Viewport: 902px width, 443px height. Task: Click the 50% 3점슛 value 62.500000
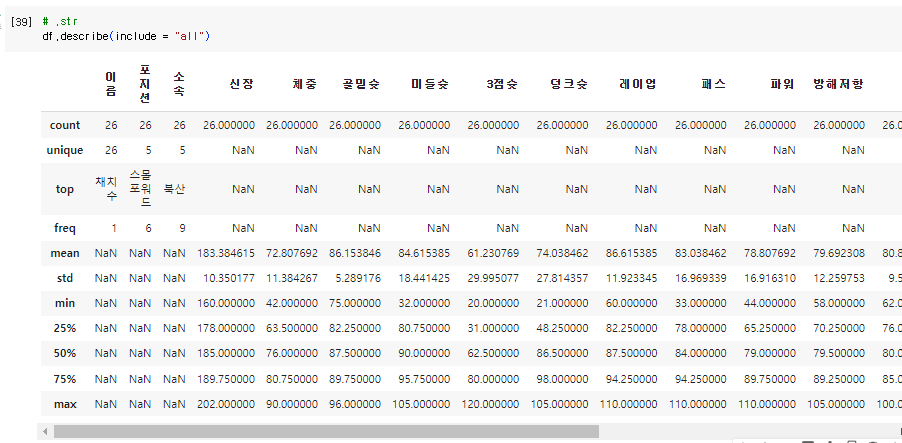tap(493, 353)
